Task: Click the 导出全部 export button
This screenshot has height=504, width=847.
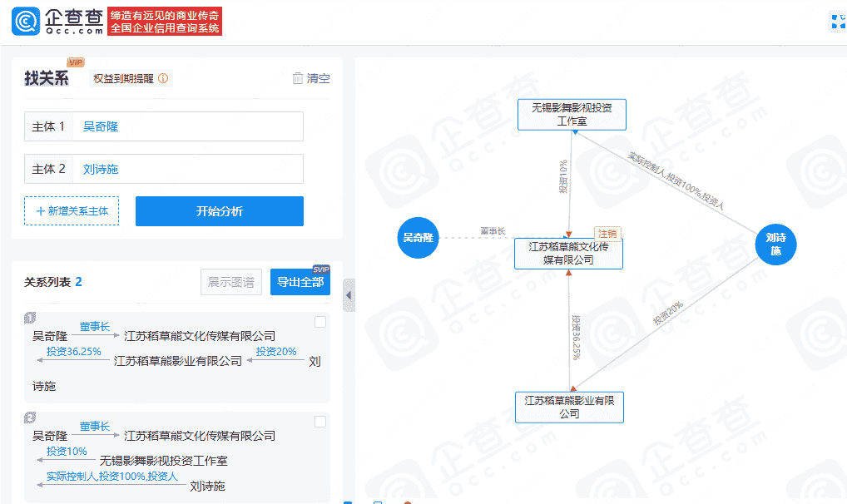Action: pyautogui.click(x=300, y=282)
